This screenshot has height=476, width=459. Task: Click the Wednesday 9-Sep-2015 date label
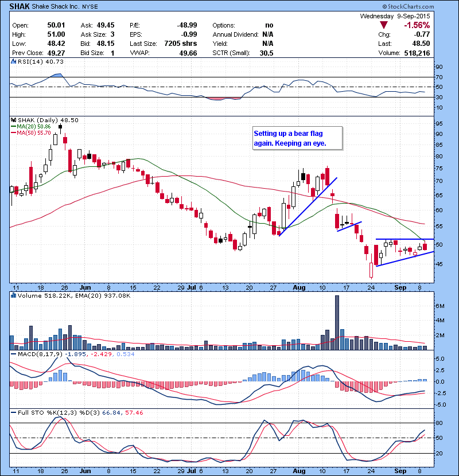pos(395,16)
